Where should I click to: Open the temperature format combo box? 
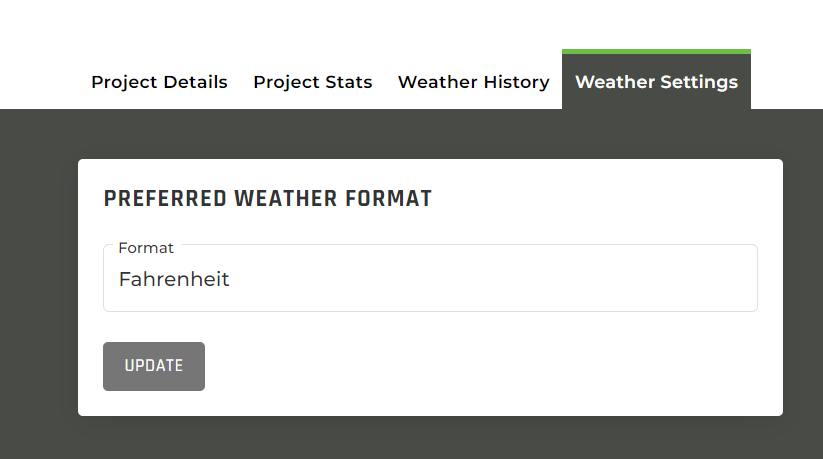coord(430,278)
